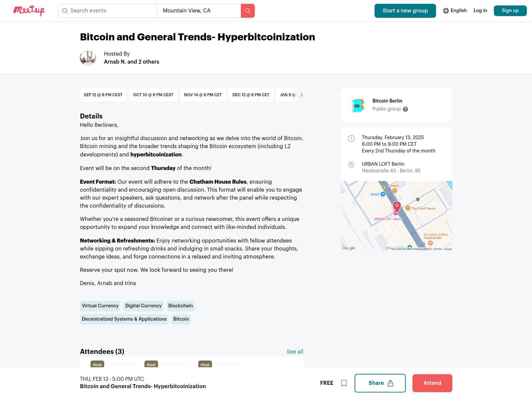
Task: Select the NOV 14 @ 6 PM CET tab
Action: pos(203,95)
